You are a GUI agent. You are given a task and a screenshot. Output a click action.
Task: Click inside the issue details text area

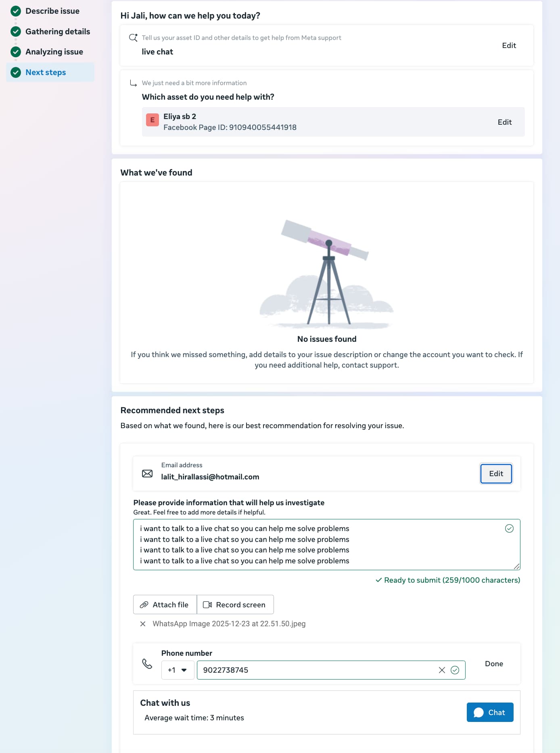coord(319,544)
